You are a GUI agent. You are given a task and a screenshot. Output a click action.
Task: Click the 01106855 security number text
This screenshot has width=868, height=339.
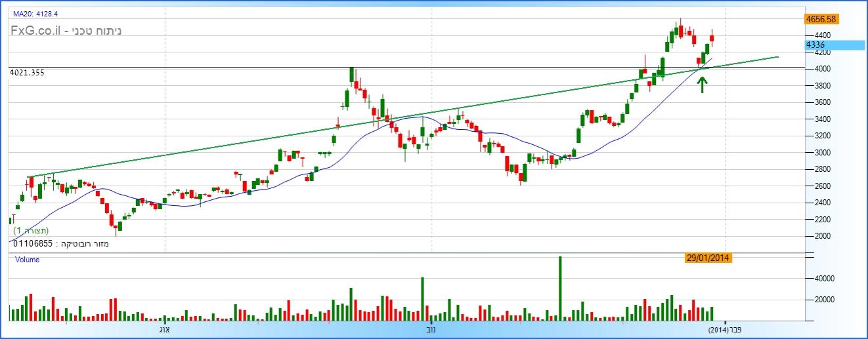click(33, 244)
